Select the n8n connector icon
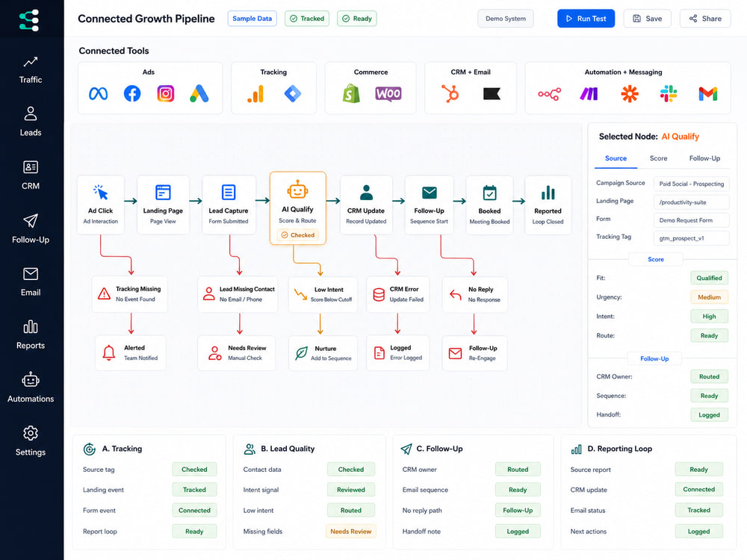This screenshot has height=560, width=747. pyautogui.click(x=549, y=94)
